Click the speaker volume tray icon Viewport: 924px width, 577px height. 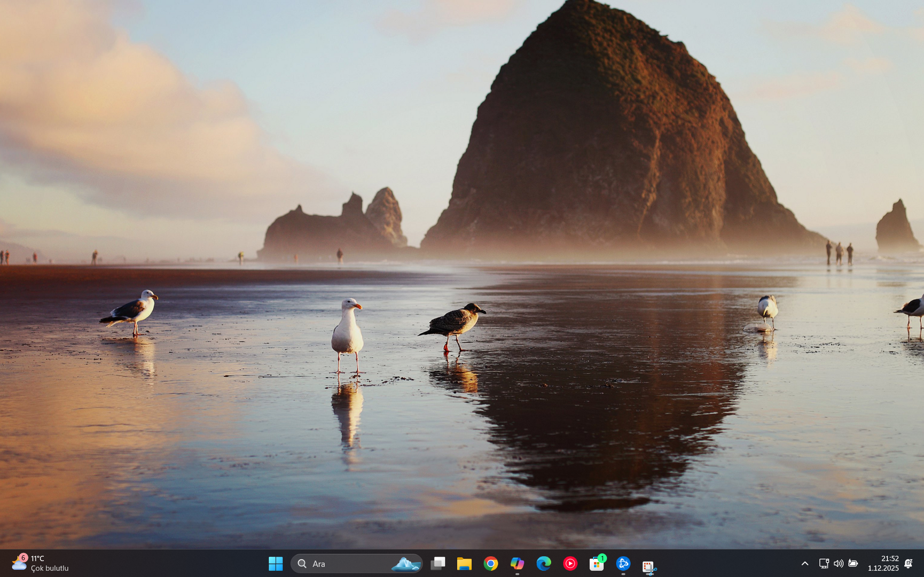pyautogui.click(x=839, y=564)
